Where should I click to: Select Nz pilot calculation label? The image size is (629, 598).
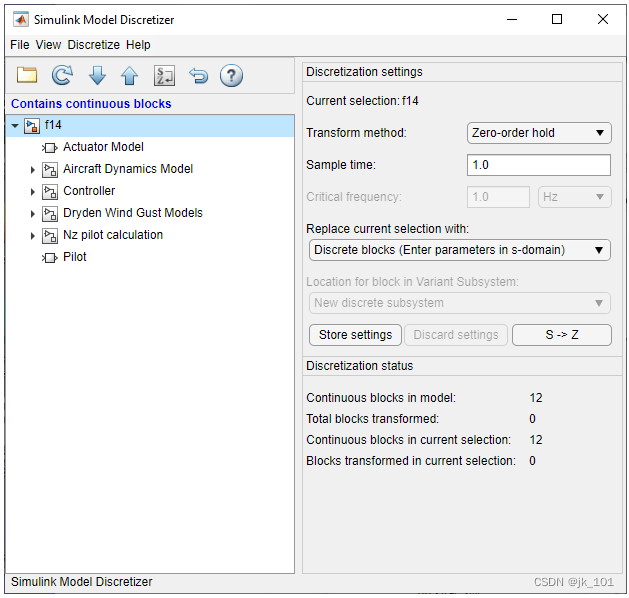click(113, 235)
